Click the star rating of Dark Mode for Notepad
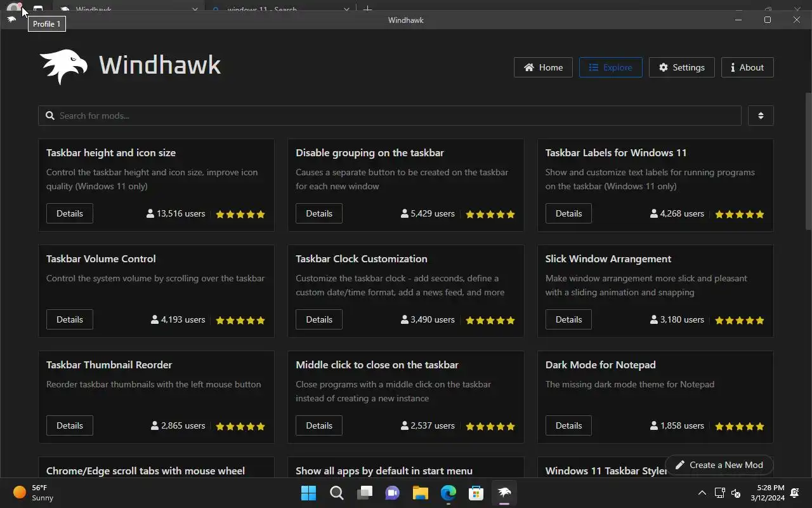 point(740,426)
